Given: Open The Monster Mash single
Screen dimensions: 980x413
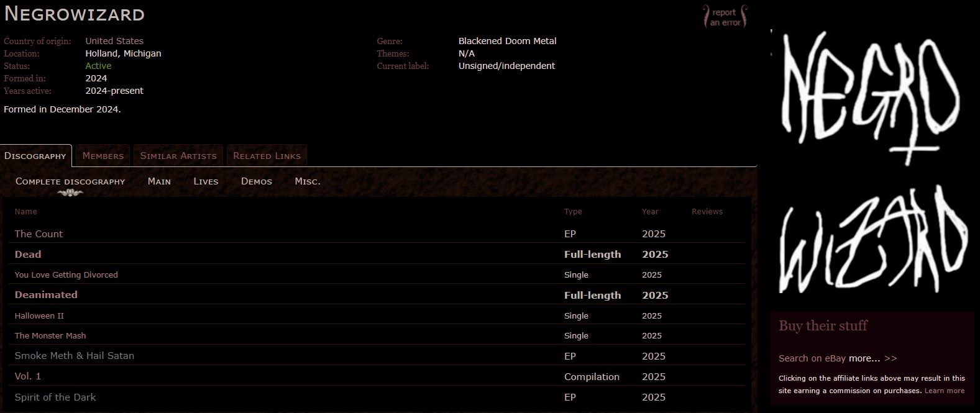Looking at the screenshot, I should pos(50,335).
